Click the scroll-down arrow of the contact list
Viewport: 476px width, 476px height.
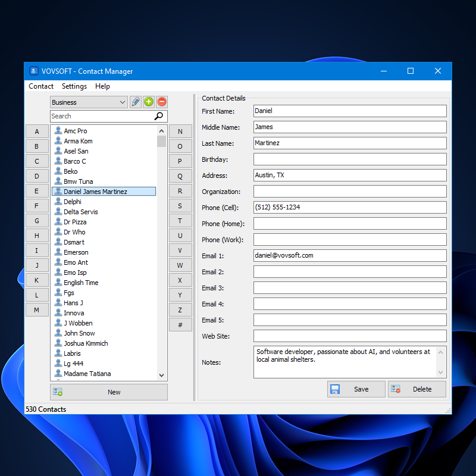point(161,375)
